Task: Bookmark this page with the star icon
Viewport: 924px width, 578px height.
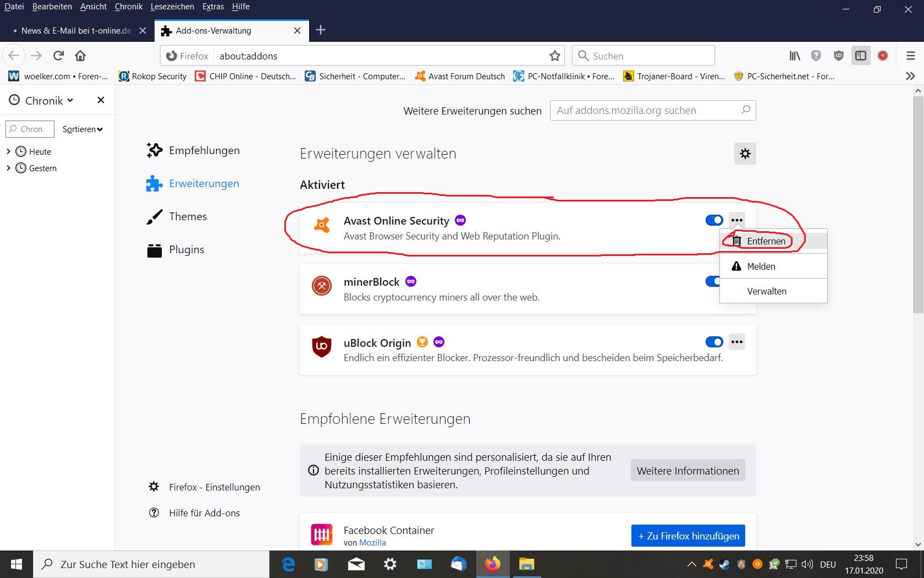Action: 555,56
